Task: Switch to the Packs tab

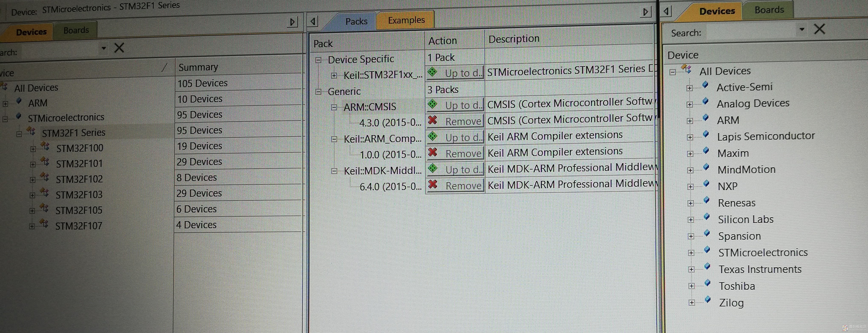Action: [356, 22]
